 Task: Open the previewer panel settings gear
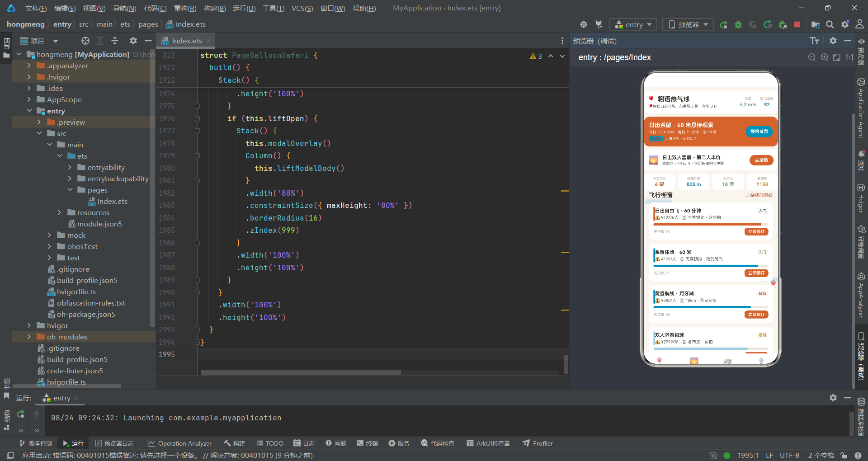833,41
